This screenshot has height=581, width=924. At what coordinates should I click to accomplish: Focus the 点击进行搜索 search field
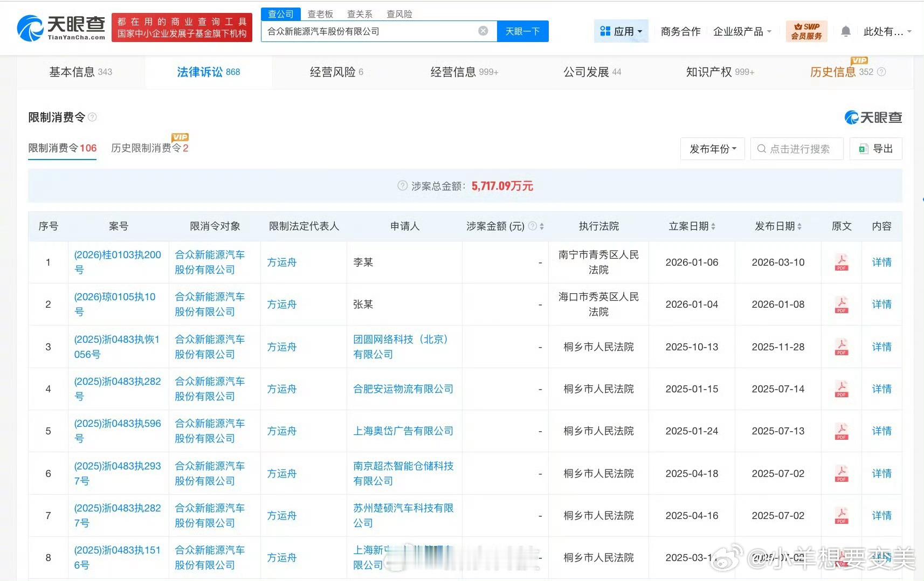click(799, 149)
